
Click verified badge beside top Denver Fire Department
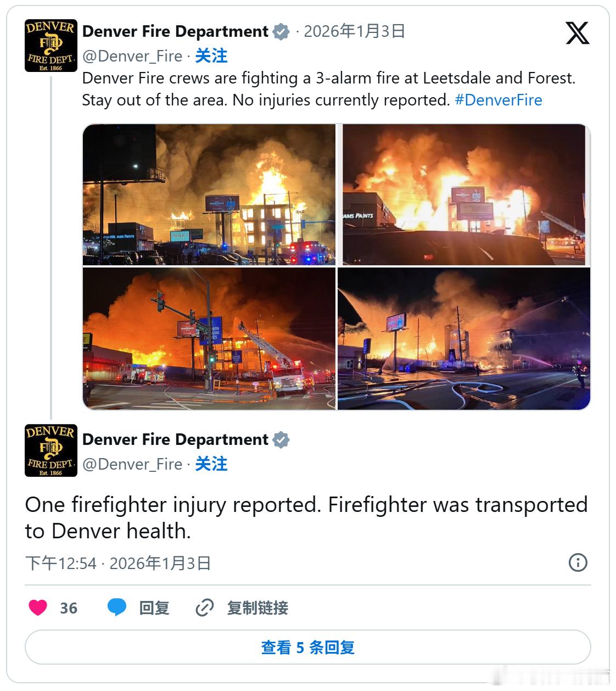[281, 32]
